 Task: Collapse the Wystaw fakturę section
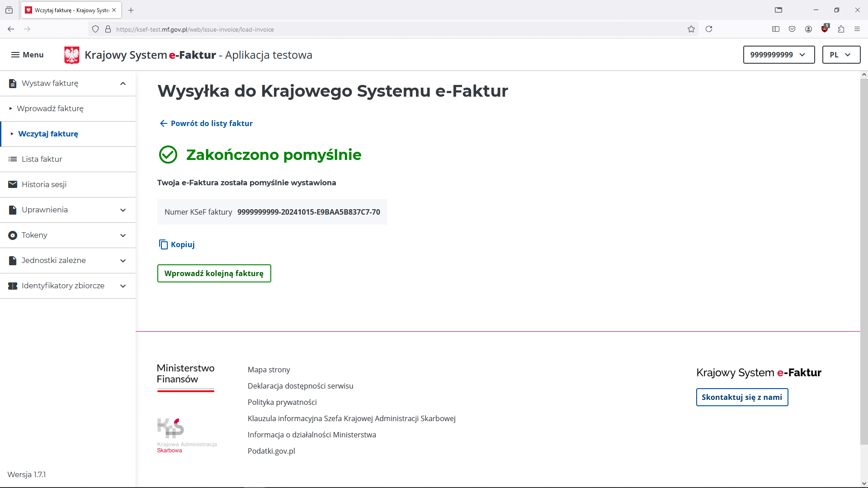(123, 83)
